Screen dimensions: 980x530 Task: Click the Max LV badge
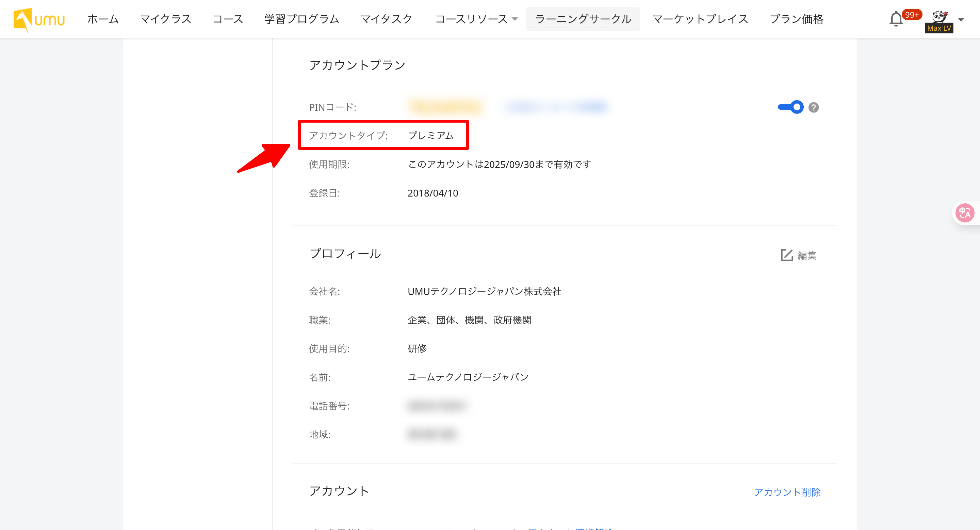(939, 28)
